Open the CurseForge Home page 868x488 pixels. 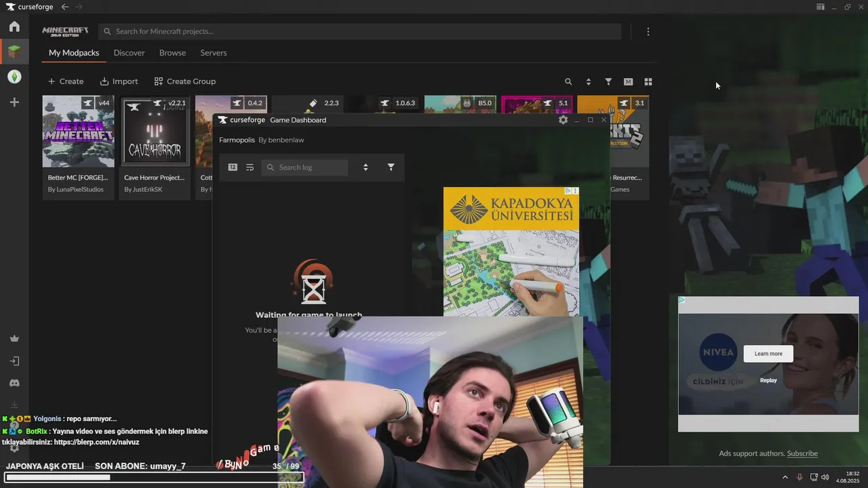(x=14, y=26)
